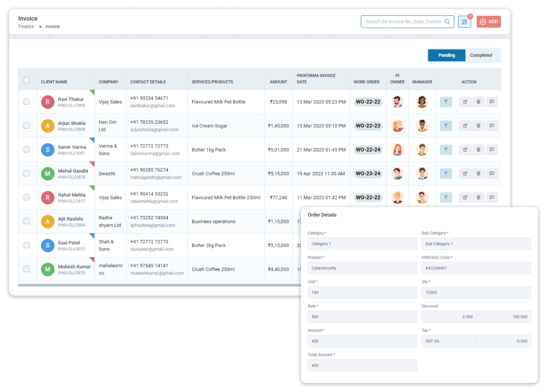Open the Category dropdown in Order Details

pyautogui.click(x=362, y=243)
